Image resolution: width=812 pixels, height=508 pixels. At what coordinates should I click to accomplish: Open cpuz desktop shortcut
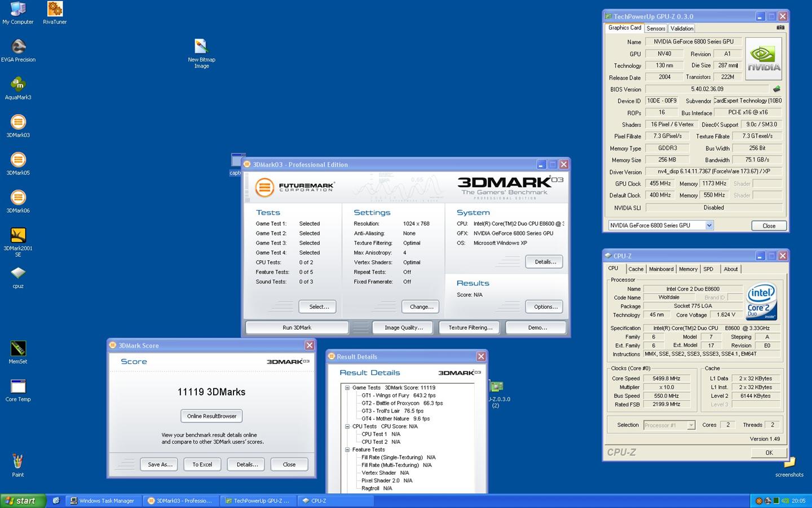[18, 277]
